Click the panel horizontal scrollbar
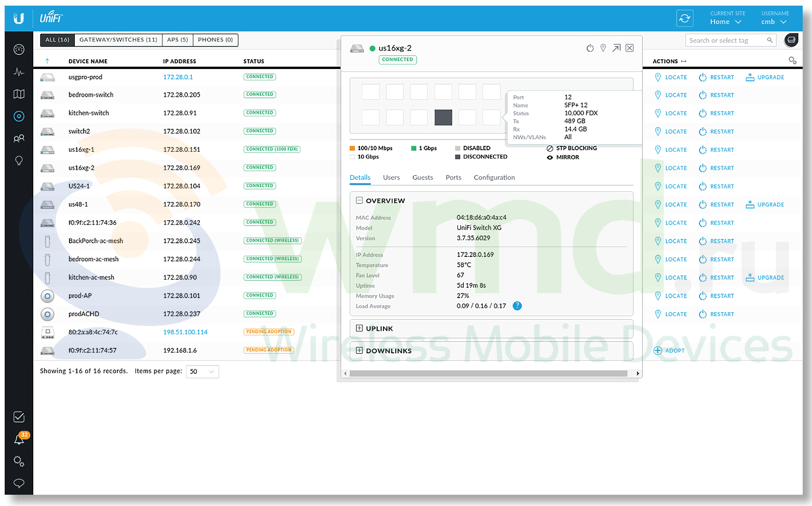This screenshot has width=812, height=506. (x=488, y=373)
